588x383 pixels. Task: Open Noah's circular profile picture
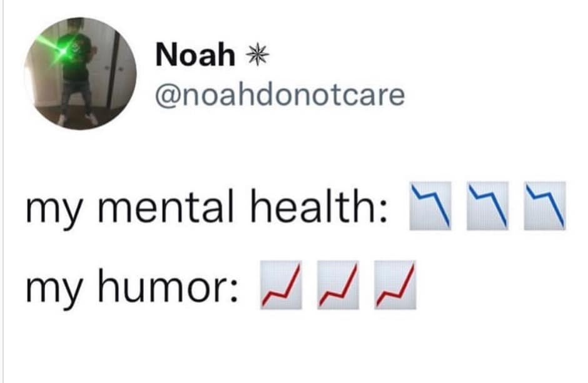(81, 73)
